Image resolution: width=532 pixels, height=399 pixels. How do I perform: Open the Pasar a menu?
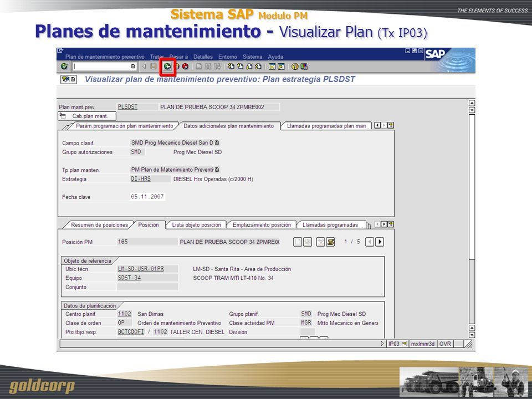[178, 57]
